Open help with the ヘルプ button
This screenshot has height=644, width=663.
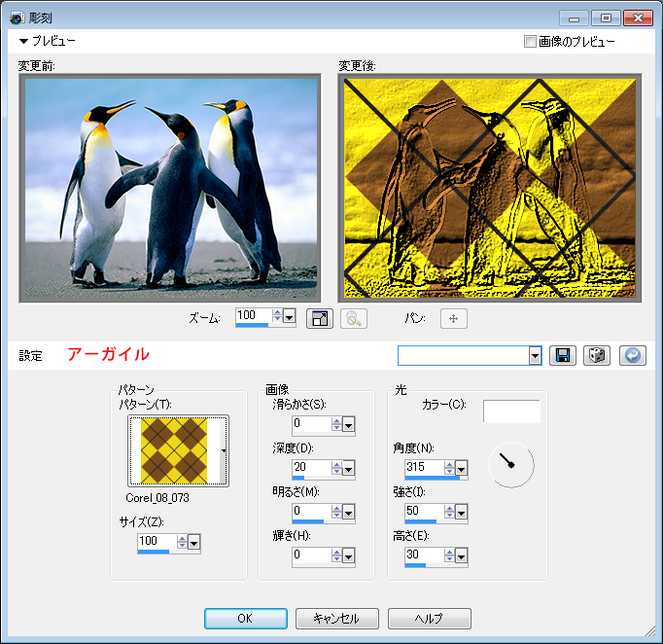pos(429,619)
